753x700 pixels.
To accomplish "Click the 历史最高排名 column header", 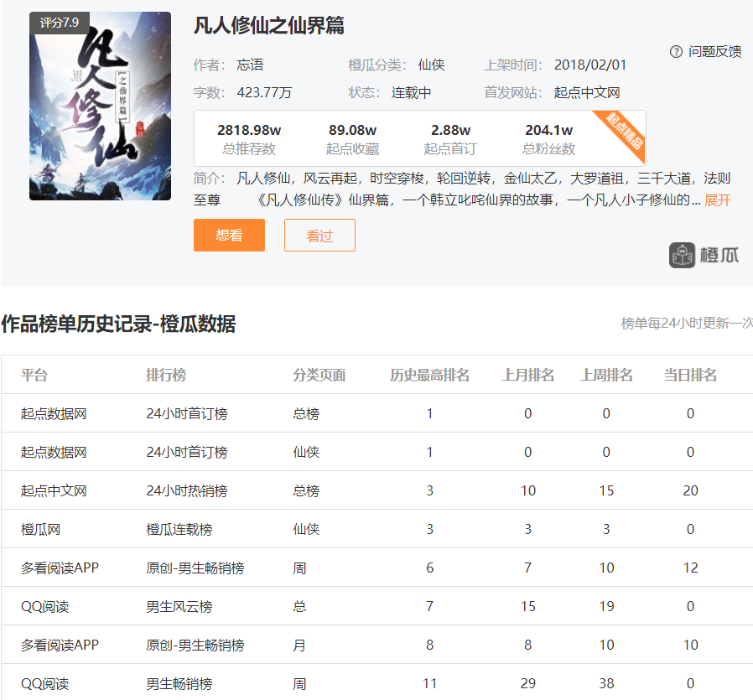I will 430,375.
